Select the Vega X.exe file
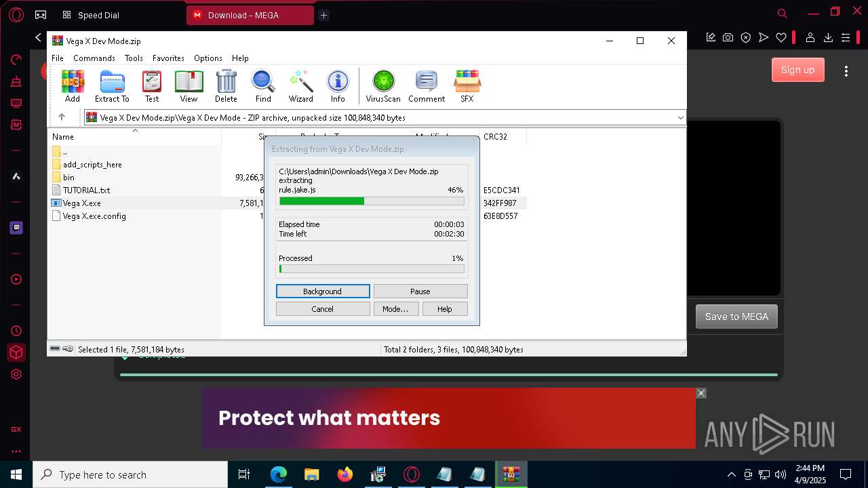The image size is (868, 488). (x=76, y=203)
